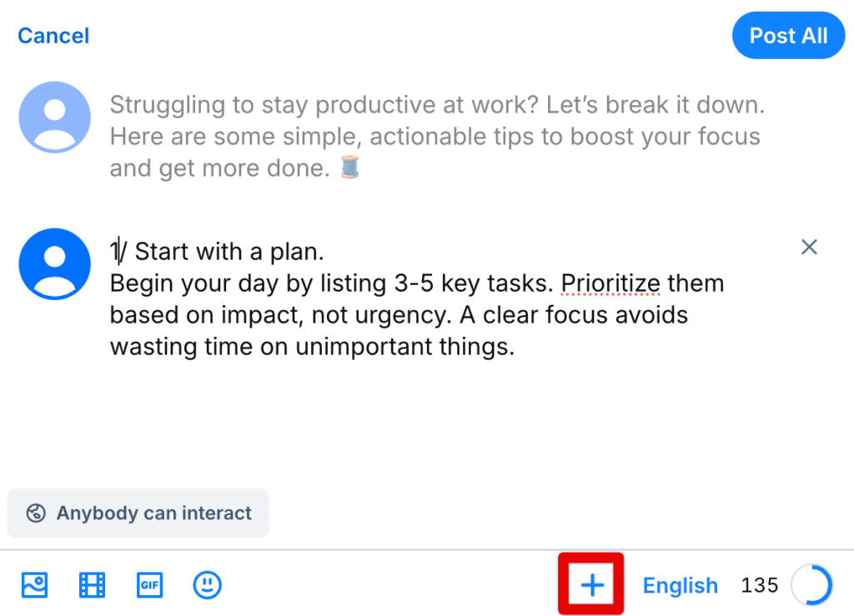The width and height of the screenshot is (854, 616).
Task: Click the 135 remaining characters counter
Action: tap(759, 585)
